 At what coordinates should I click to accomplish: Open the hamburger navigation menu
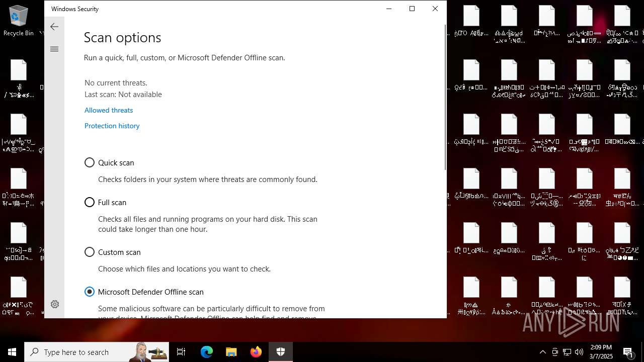54,49
